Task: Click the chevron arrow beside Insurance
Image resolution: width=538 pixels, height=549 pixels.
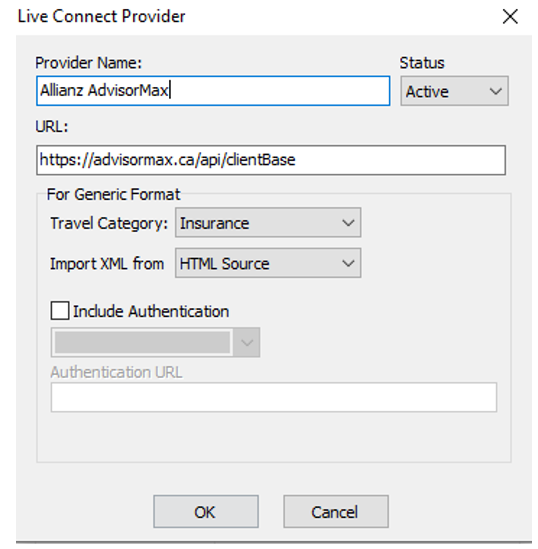Action: click(348, 223)
